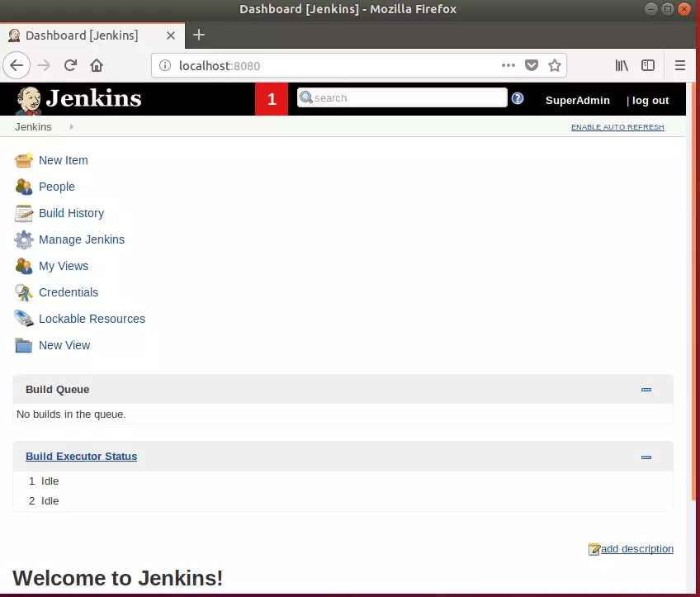The image size is (700, 597).
Task: Maximize the Firefox window
Action: (668, 9)
